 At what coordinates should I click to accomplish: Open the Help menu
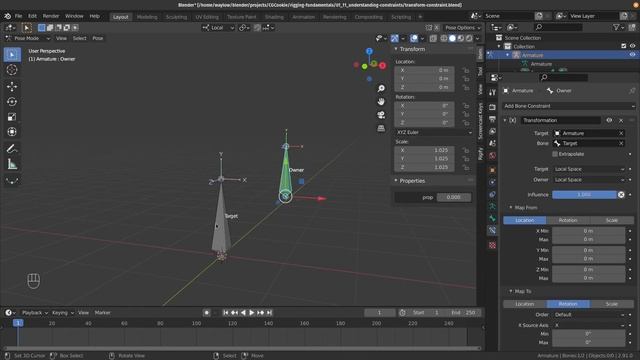[95, 16]
